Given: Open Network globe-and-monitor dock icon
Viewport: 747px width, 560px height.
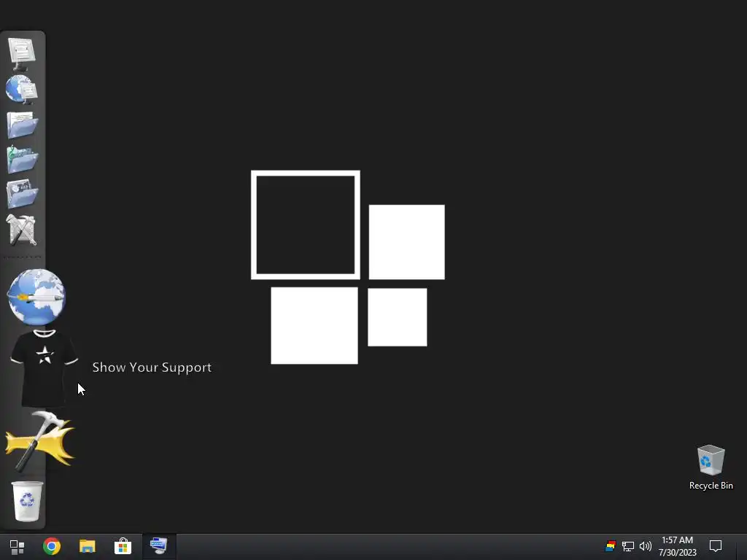Looking at the screenshot, I should coord(22,89).
